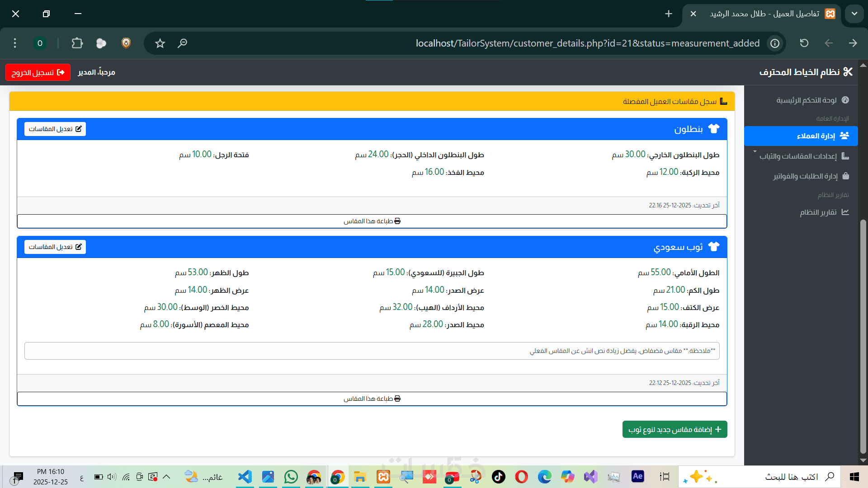Reload the page

click(804, 43)
